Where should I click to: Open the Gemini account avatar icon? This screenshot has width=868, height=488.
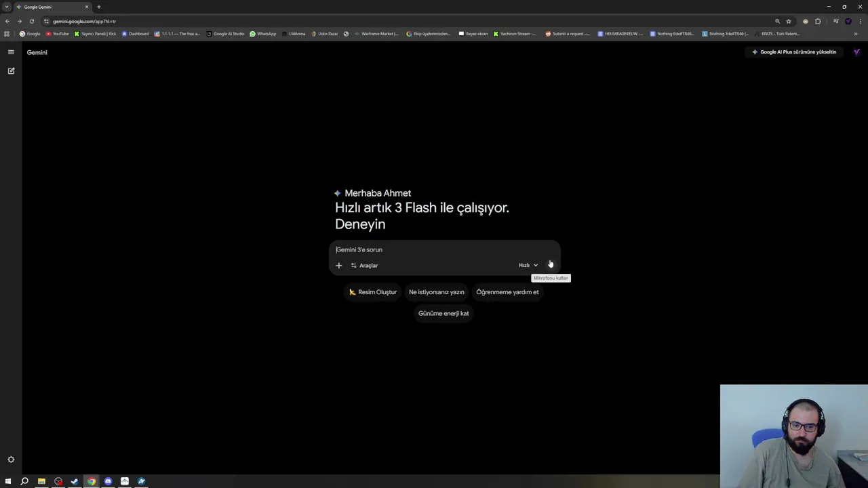856,52
